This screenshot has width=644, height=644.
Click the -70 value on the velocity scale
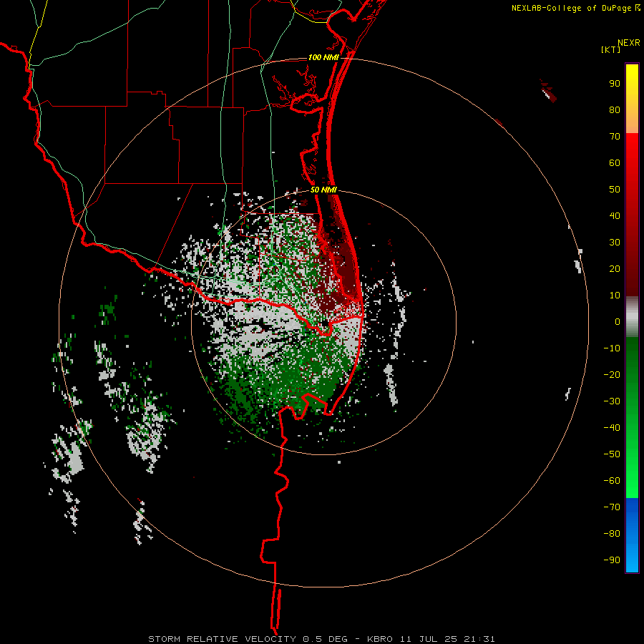click(x=612, y=507)
